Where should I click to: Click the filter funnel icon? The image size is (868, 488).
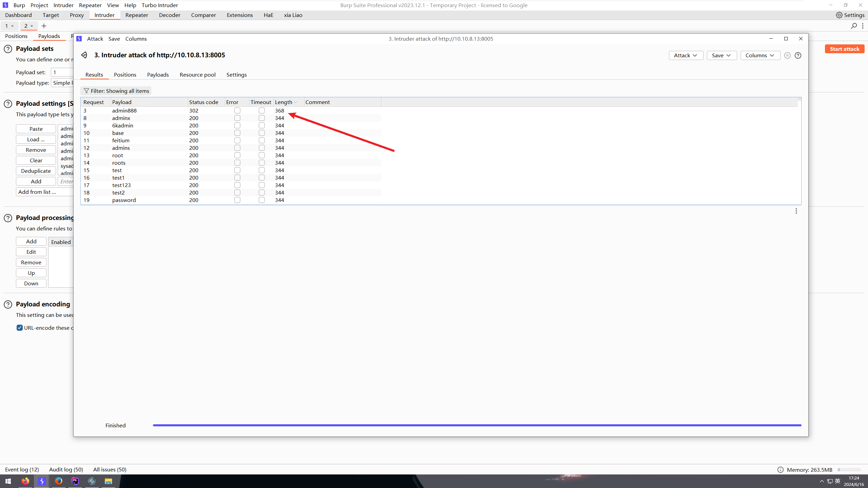[86, 91]
